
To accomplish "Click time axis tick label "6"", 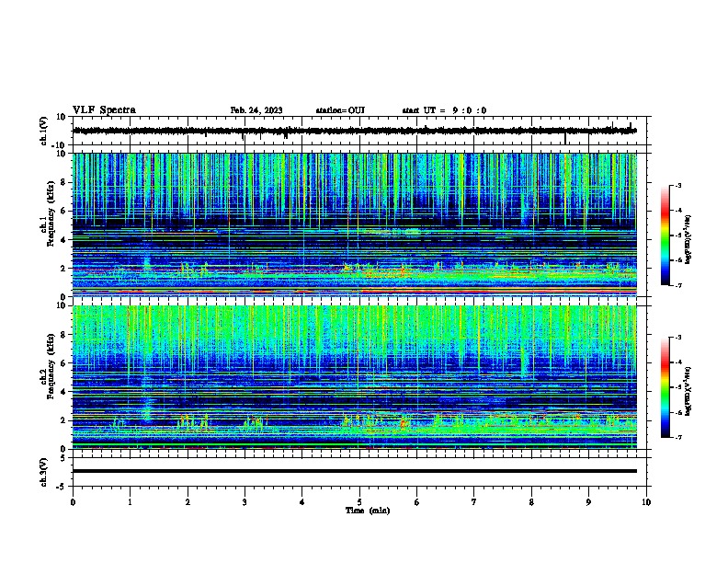I will 417,502.
